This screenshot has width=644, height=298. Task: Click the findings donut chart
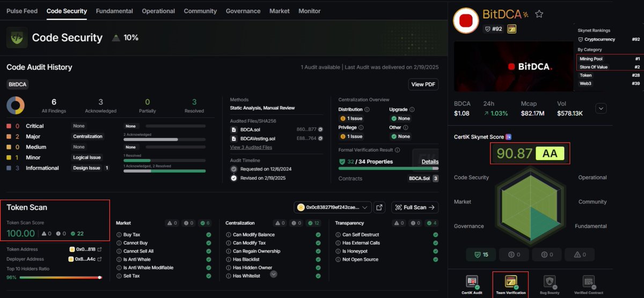point(16,105)
